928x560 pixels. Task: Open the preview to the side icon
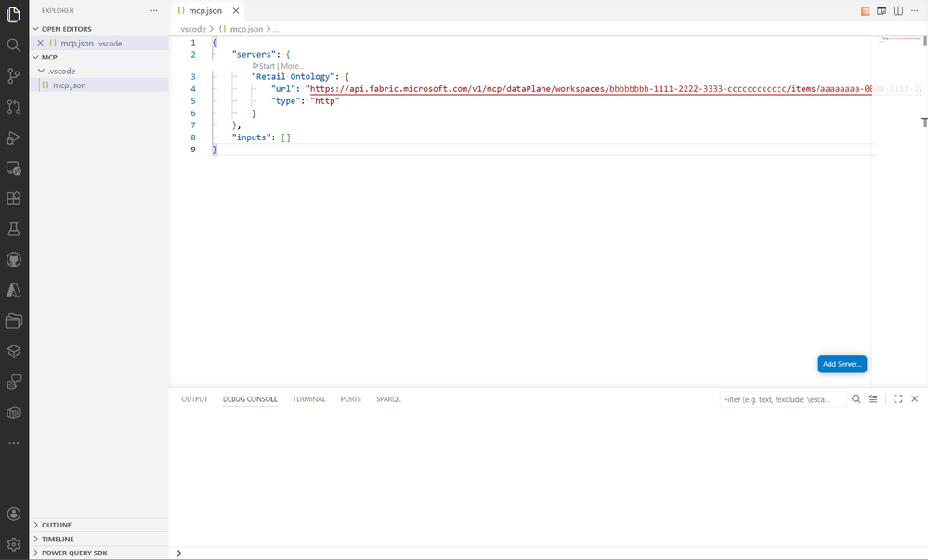(882, 10)
